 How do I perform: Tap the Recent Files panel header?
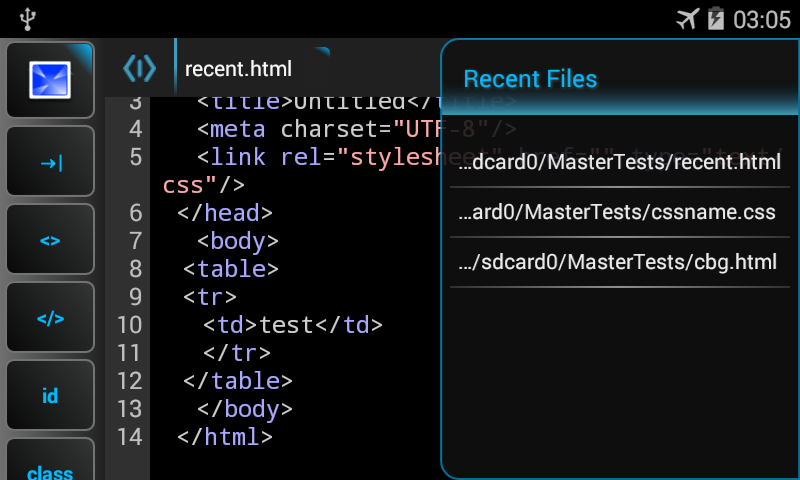coord(619,79)
